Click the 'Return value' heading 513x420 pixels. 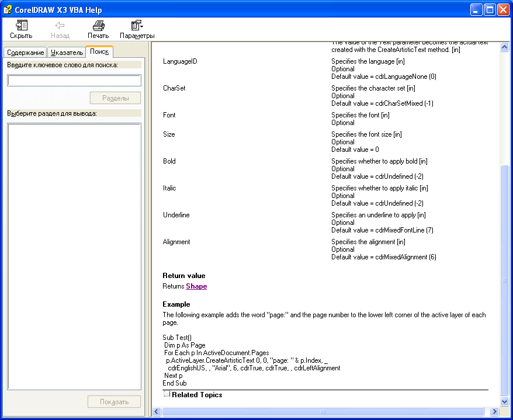184,275
